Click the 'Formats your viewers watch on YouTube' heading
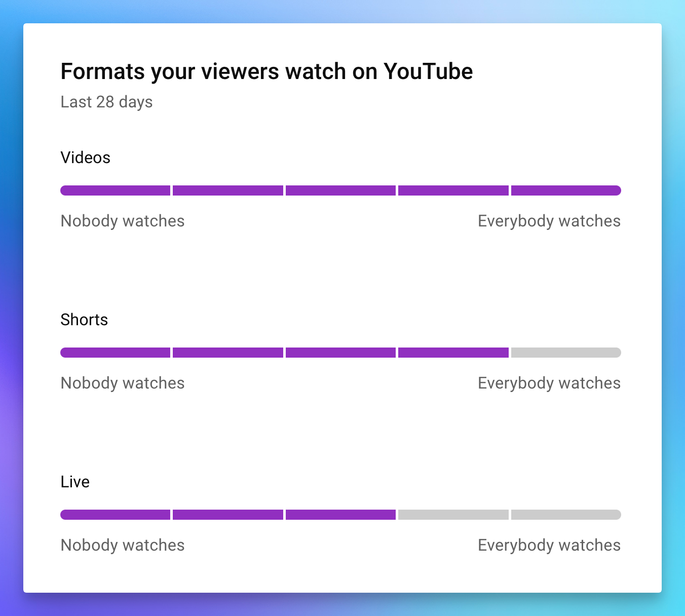Image resolution: width=685 pixels, height=616 pixels. 267,71
